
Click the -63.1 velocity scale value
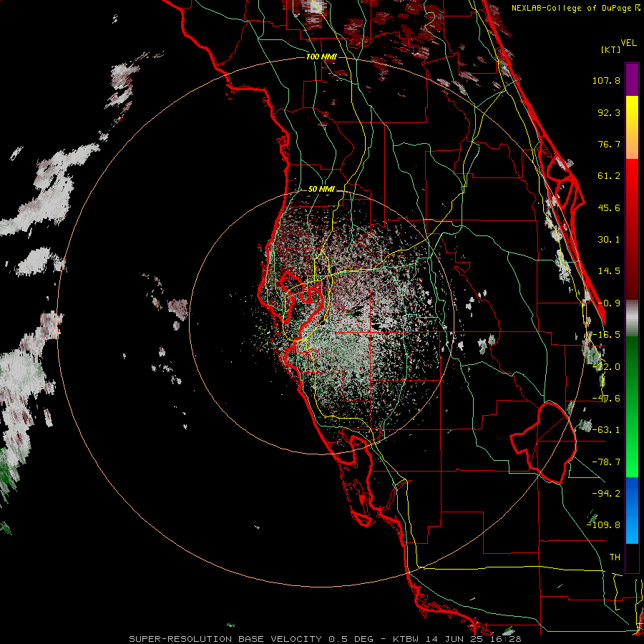pyautogui.click(x=606, y=430)
